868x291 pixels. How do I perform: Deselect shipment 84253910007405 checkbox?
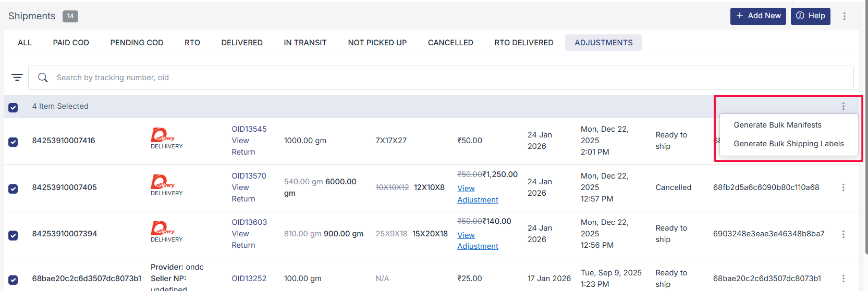coord(13,188)
